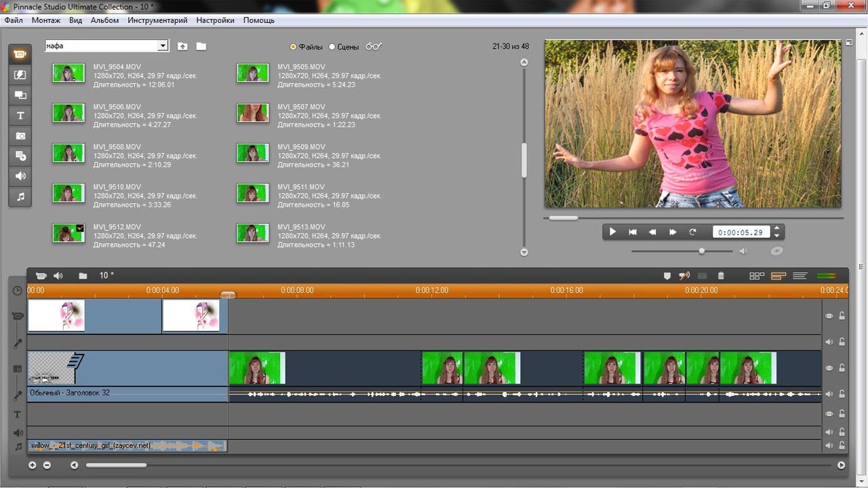
Task: Open the Titles tab in album sidebar
Action: (x=20, y=115)
